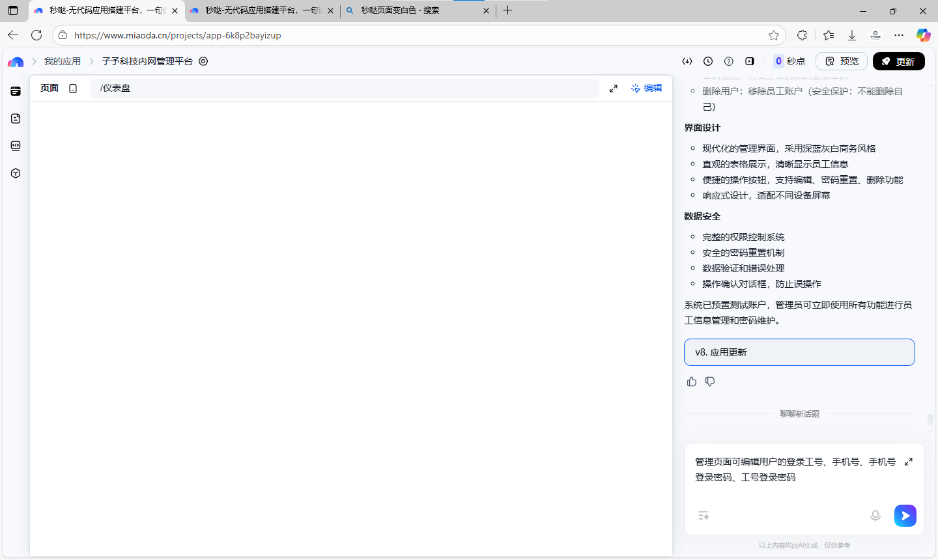Click the 预览 preview button
The width and height of the screenshot is (938, 560).
point(842,61)
